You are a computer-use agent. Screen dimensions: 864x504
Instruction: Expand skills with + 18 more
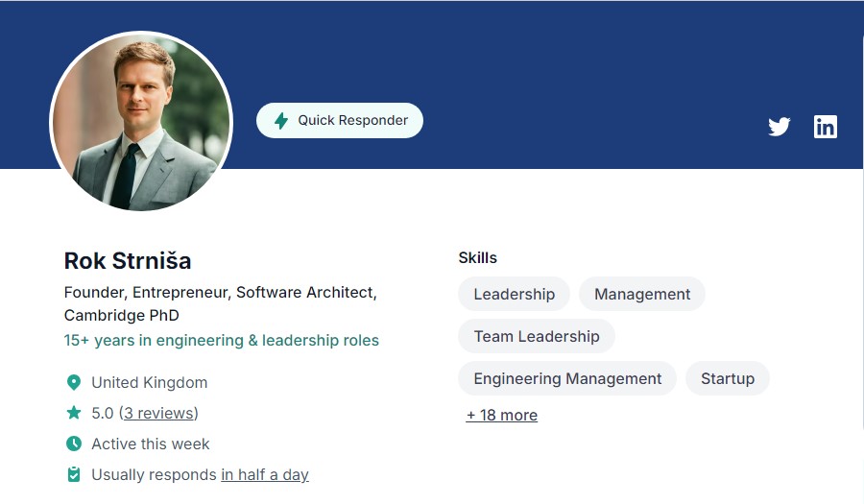502,416
